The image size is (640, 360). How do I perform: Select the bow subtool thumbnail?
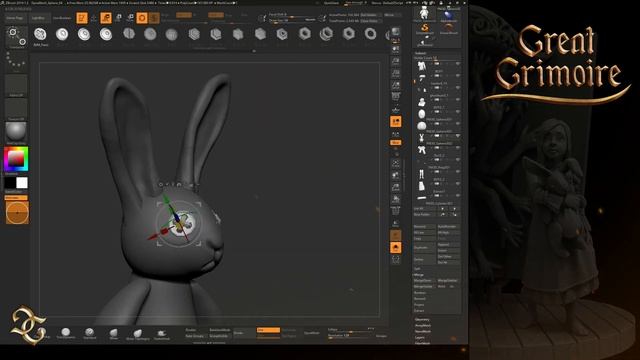point(421,150)
